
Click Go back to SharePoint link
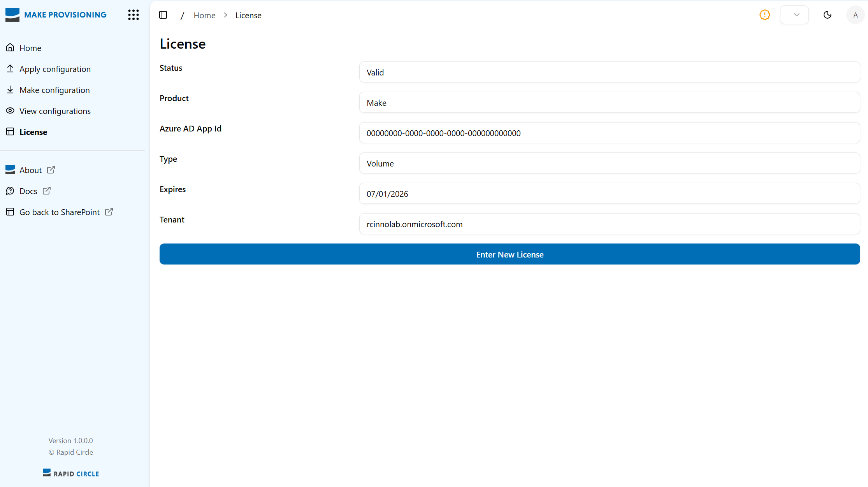(60, 212)
